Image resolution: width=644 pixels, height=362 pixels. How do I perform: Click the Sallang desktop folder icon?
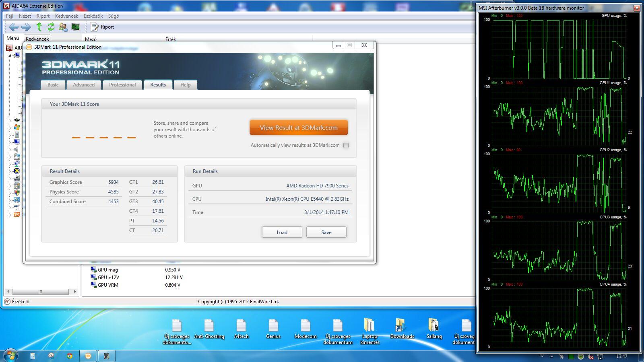pyautogui.click(x=434, y=328)
